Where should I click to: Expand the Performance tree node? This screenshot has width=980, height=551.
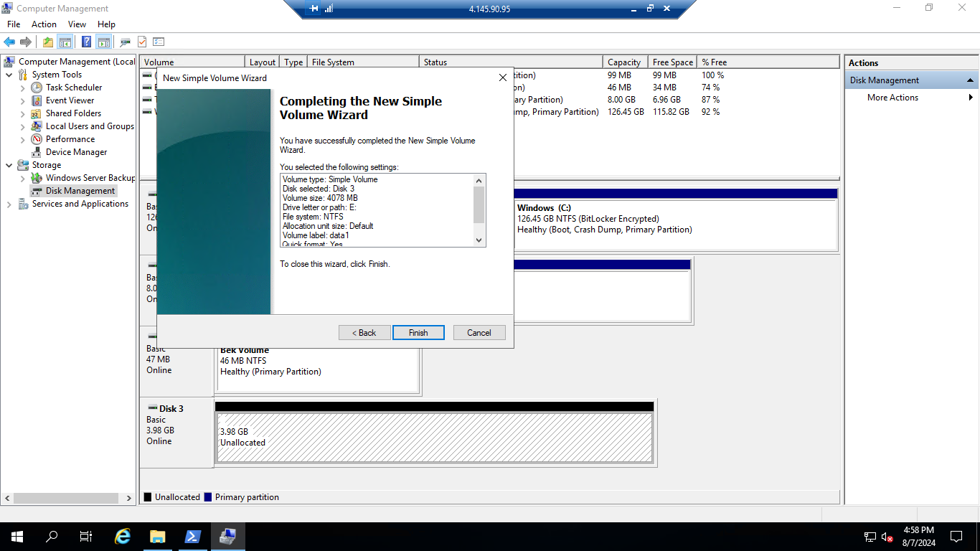[x=23, y=139]
